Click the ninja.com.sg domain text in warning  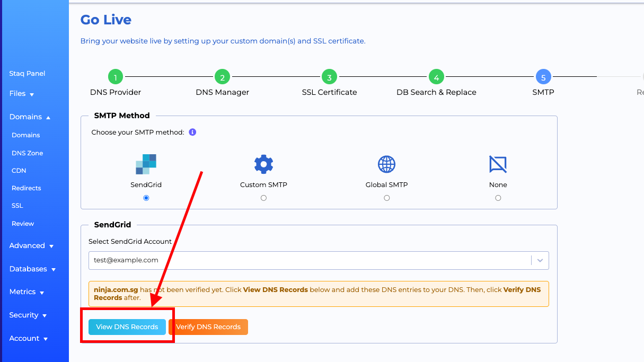point(116,290)
